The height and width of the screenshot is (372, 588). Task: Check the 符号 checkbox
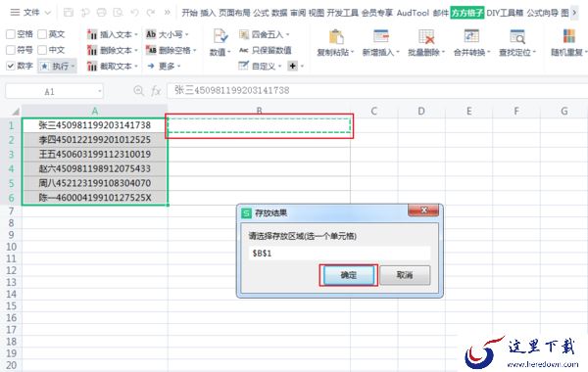pos(11,50)
